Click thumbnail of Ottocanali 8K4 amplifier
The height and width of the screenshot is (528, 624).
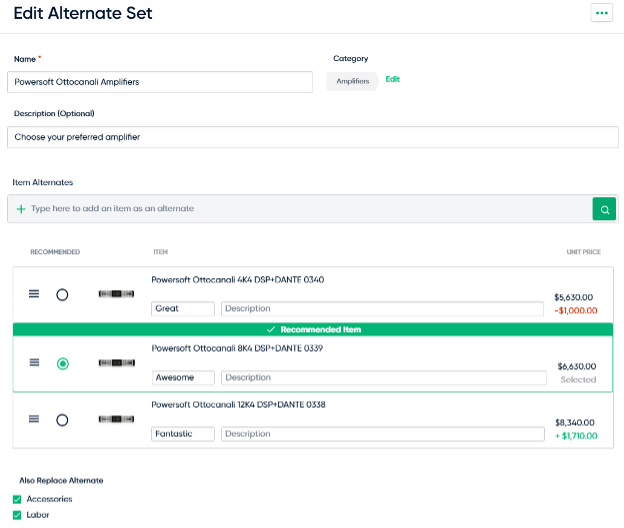(x=117, y=362)
